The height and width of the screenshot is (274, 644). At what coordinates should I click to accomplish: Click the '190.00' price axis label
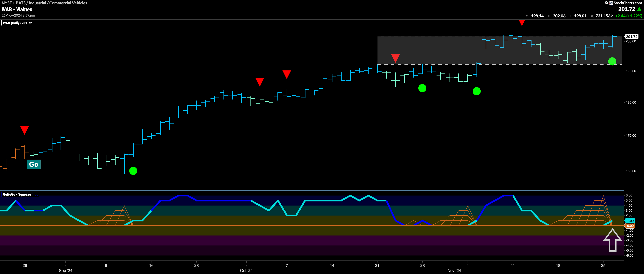tap(631, 71)
